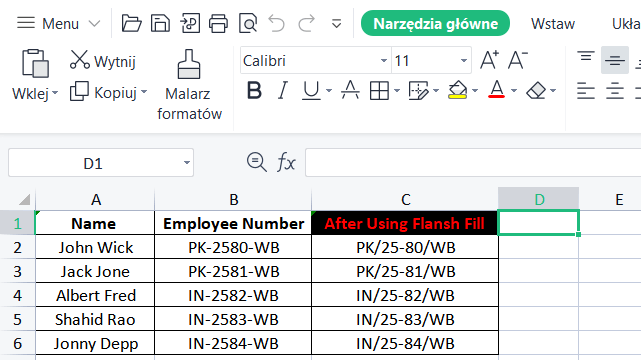Click the Employee Number header cell

tap(233, 223)
